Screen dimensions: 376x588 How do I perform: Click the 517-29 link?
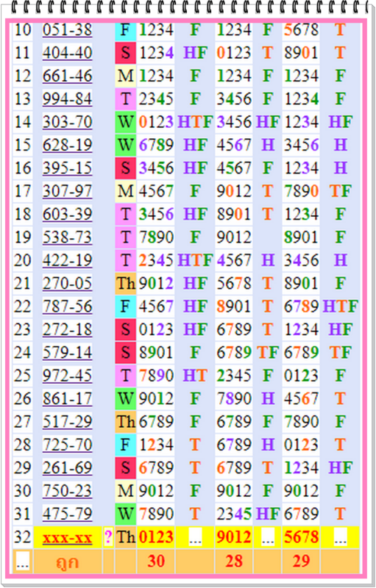[67, 422]
